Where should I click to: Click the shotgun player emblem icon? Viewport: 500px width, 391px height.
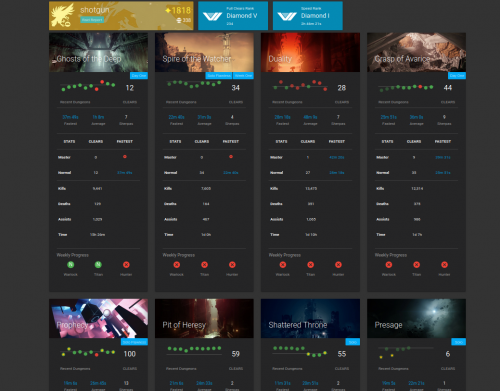point(63,15)
